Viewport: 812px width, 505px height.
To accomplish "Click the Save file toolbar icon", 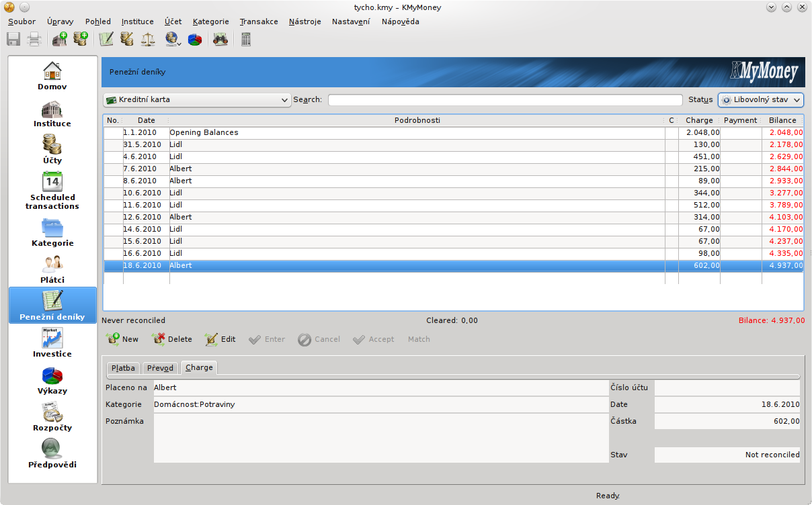I will pos(13,40).
